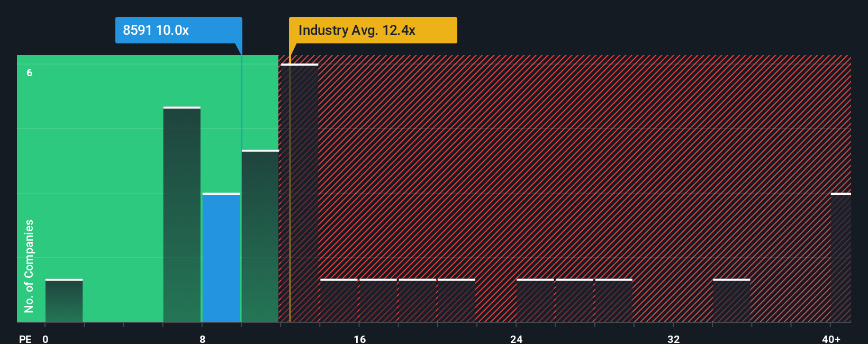Click the vertical yellow industry average line
This screenshot has height=344, width=868.
(x=290, y=188)
